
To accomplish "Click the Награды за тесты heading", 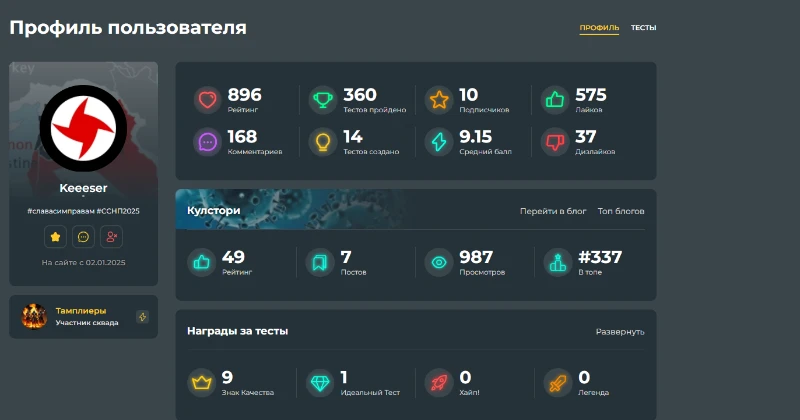I will click(x=237, y=331).
